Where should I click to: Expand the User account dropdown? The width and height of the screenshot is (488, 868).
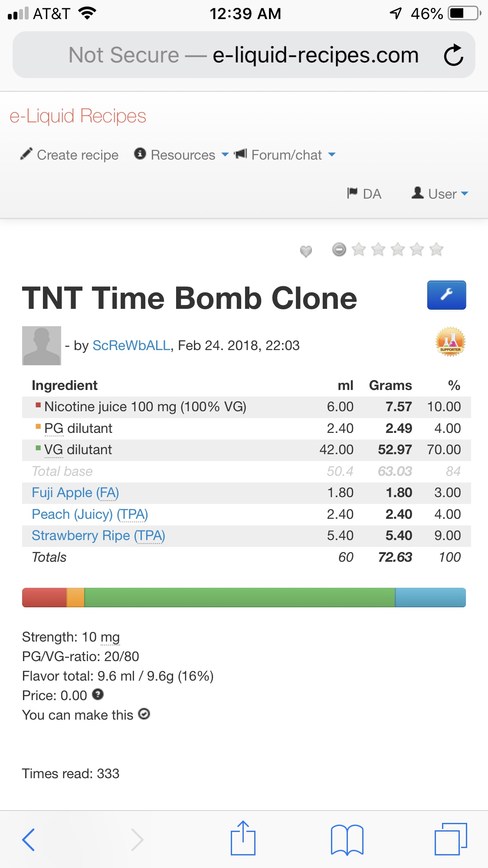pyautogui.click(x=440, y=193)
